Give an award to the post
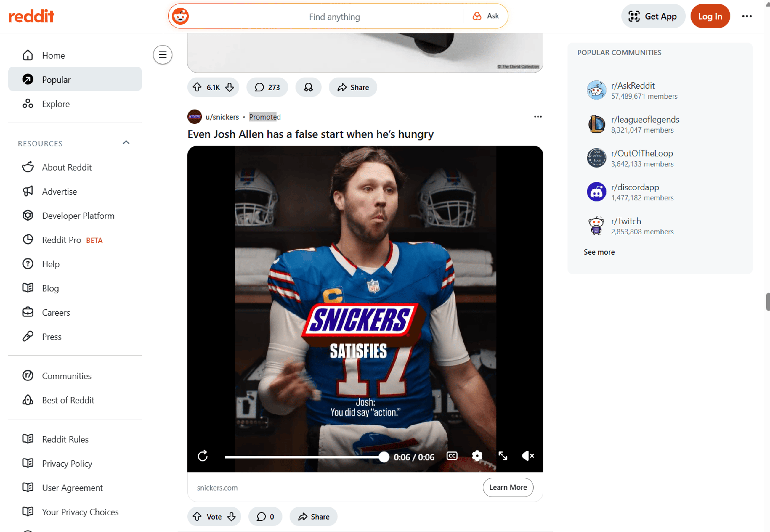The width and height of the screenshot is (770, 532). coord(308,87)
